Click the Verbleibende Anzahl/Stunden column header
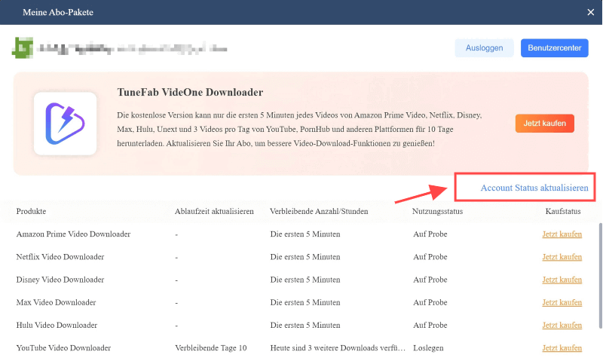Viewport: 603px width, 364px height. (319, 212)
